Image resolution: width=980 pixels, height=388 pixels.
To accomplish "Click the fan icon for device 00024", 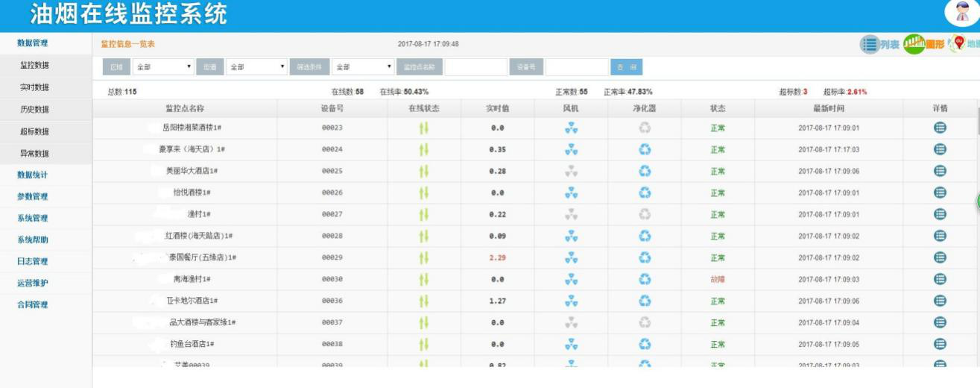I will [x=571, y=149].
